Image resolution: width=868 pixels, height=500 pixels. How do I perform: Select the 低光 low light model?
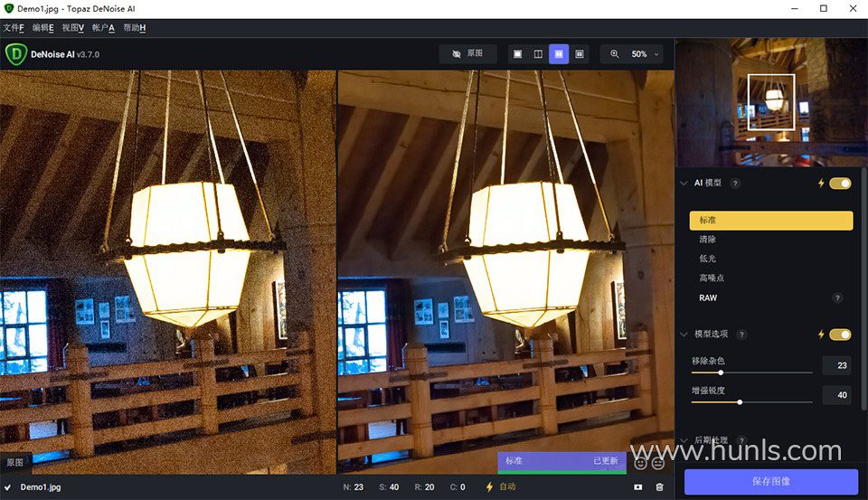click(x=771, y=259)
